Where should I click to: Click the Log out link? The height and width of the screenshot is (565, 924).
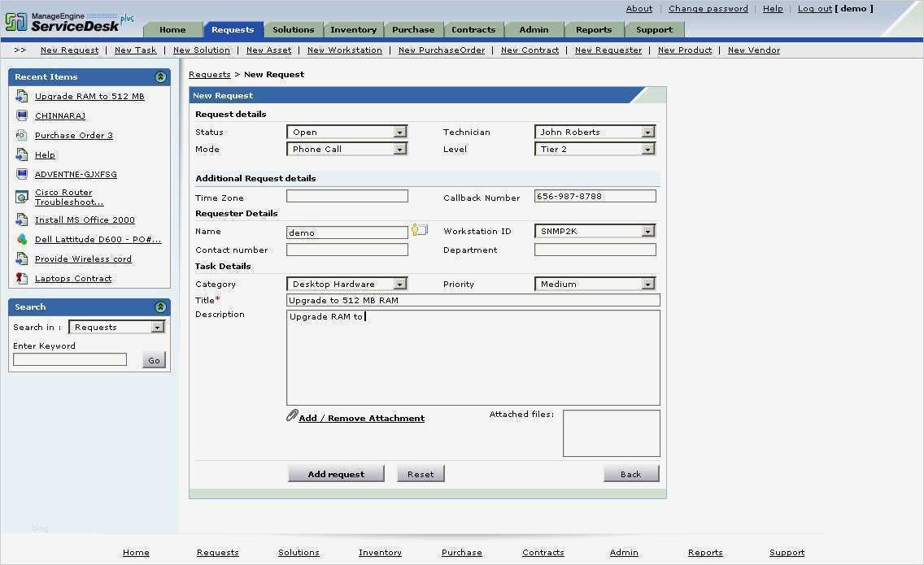[815, 8]
